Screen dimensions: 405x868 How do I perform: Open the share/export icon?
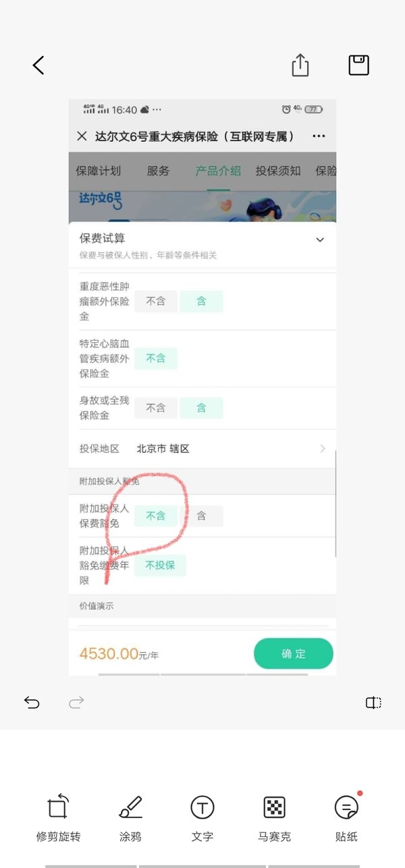coord(300,65)
